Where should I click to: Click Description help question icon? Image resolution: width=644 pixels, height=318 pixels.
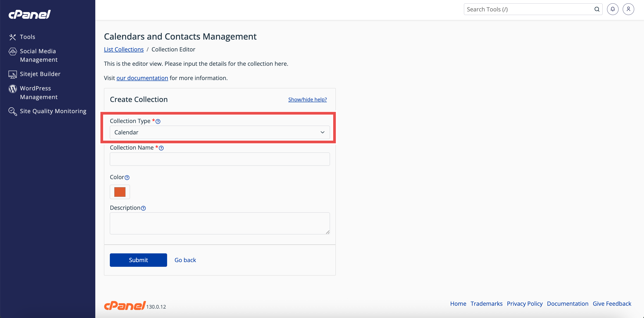(143, 208)
